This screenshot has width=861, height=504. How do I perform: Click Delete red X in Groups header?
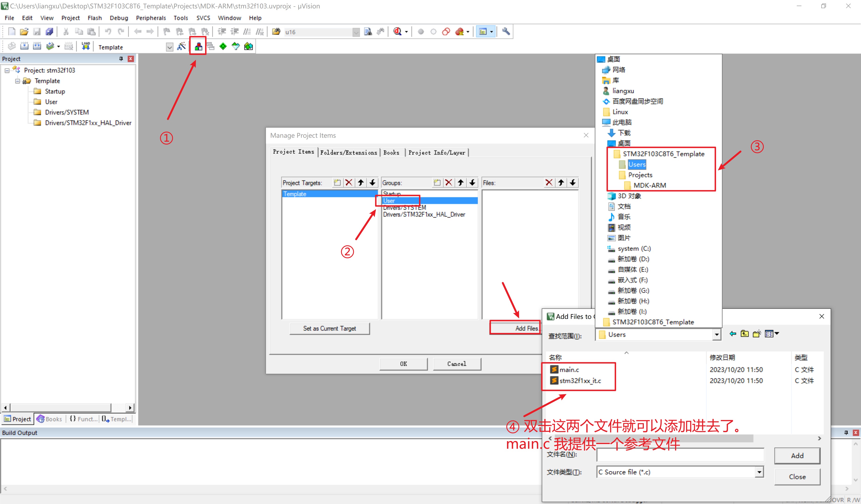[x=449, y=183]
